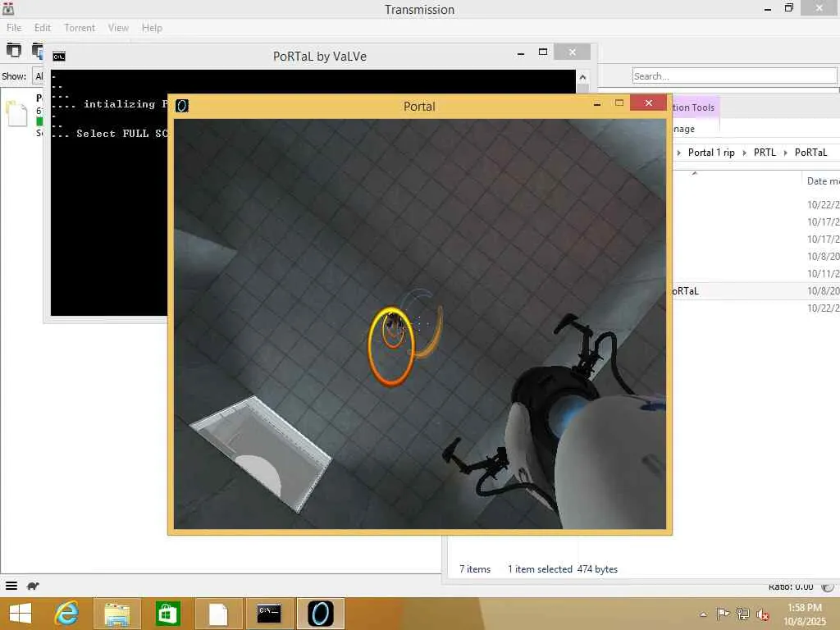
Task: Open the Edit menu in Transmission
Action: (43, 28)
